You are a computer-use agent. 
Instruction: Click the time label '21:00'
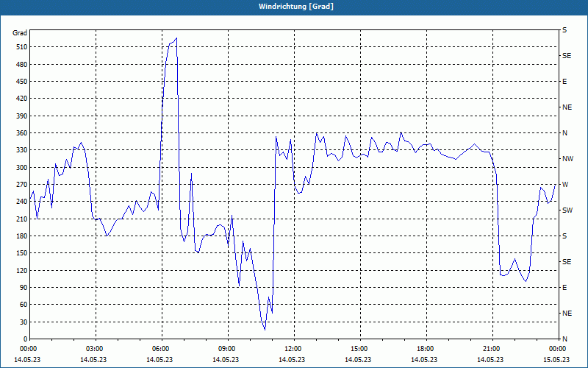(x=490, y=348)
